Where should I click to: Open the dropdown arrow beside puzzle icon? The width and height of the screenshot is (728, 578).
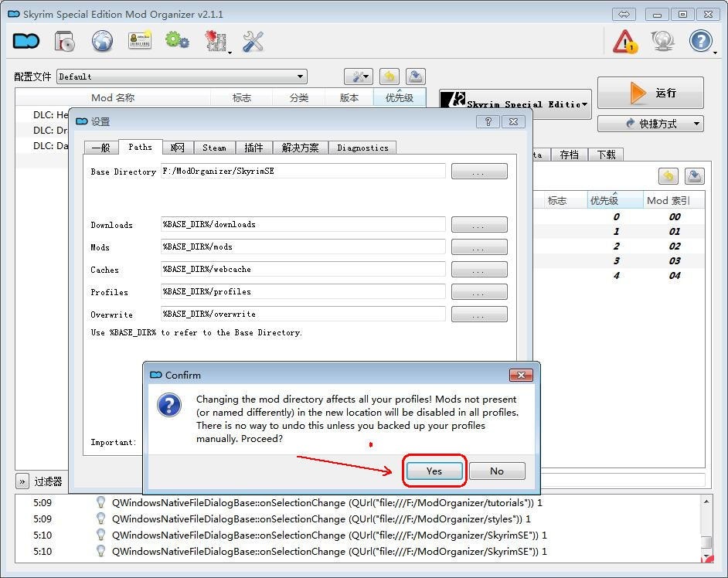[x=230, y=53]
